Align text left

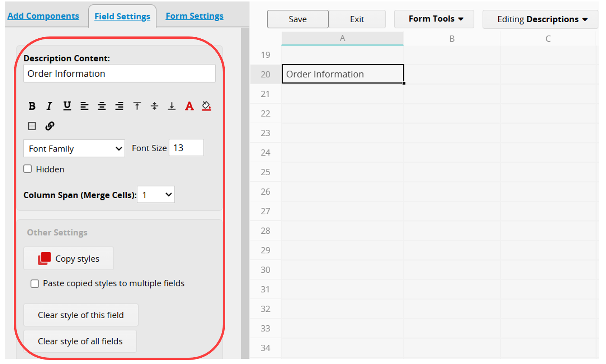tap(85, 106)
